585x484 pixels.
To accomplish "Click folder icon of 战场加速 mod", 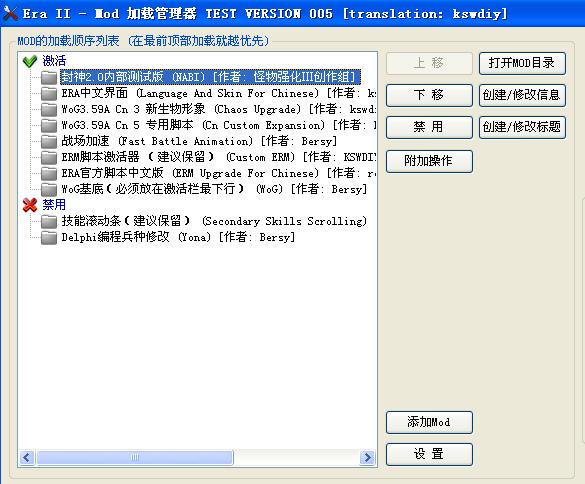I will tap(49, 141).
